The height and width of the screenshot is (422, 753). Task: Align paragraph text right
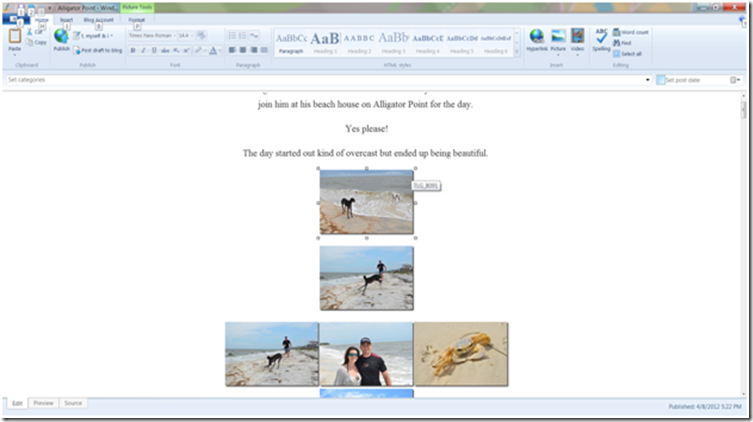pos(254,50)
